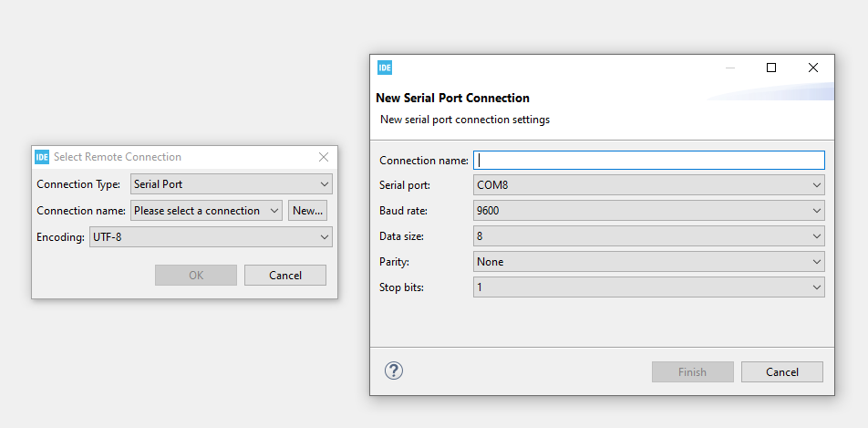Expand the Stop bits dropdown
The height and width of the screenshot is (428, 868).
[x=648, y=287]
